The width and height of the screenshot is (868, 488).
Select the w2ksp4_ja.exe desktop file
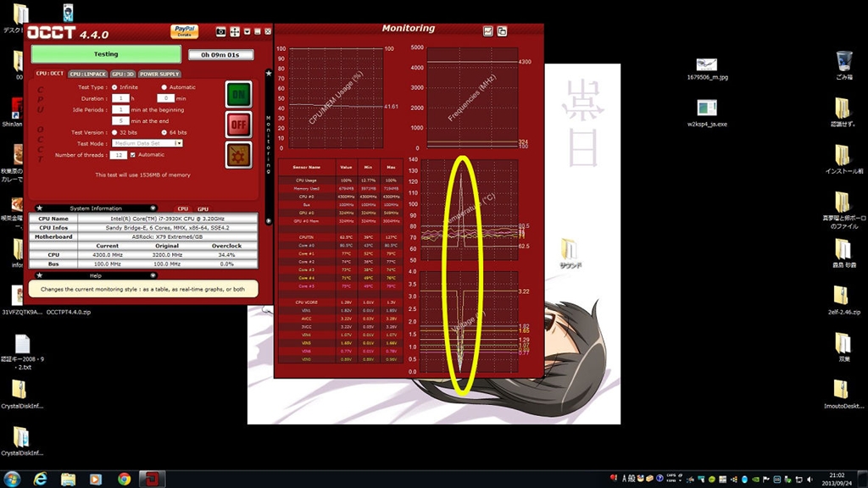[x=707, y=113]
